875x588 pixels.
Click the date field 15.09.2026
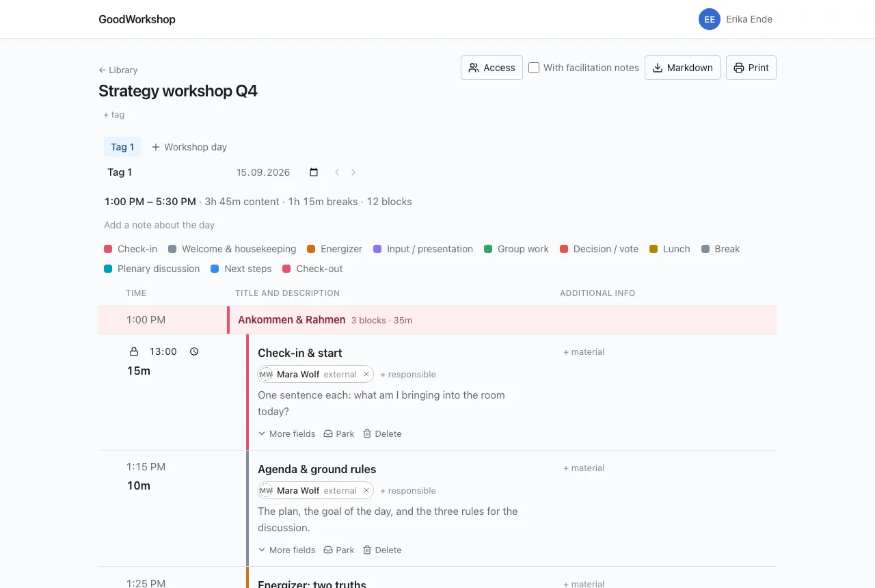tap(263, 172)
